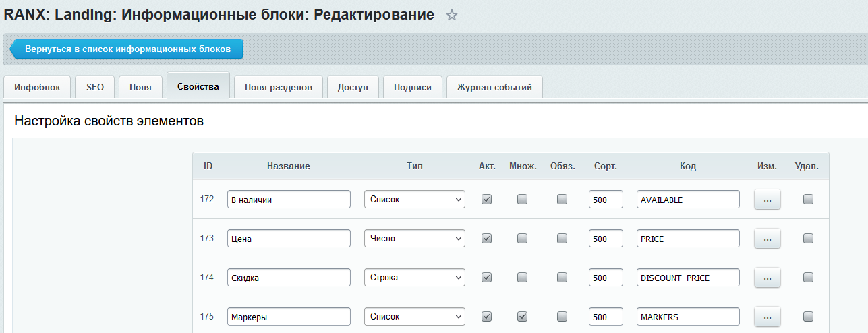
Task: Switch to the SEO tab
Action: (x=95, y=87)
